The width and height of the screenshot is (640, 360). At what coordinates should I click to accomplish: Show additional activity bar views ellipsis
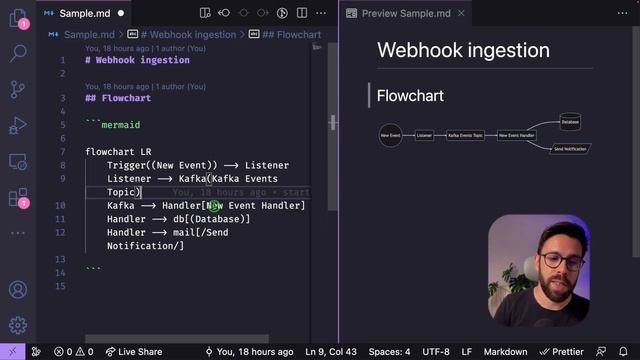click(18, 233)
